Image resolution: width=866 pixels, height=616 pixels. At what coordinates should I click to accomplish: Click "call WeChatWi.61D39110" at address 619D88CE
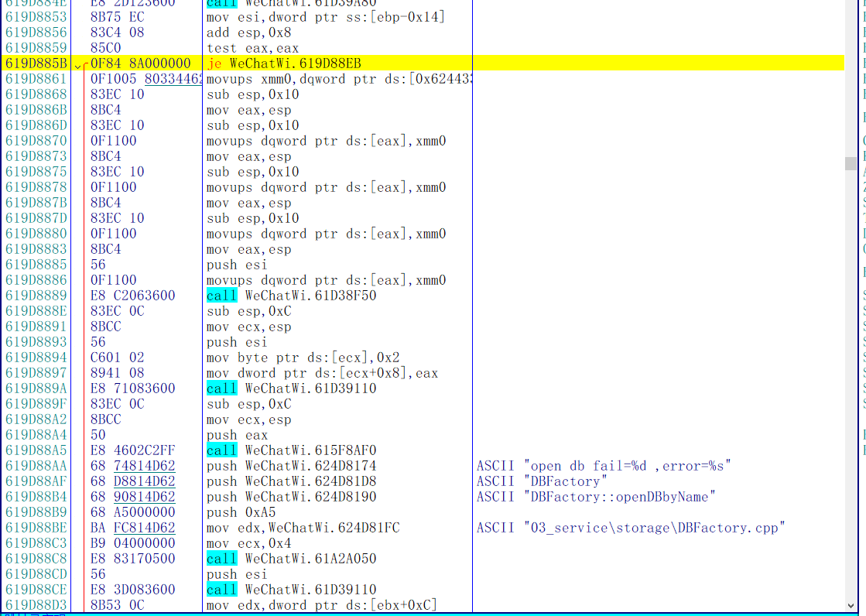tap(292, 590)
